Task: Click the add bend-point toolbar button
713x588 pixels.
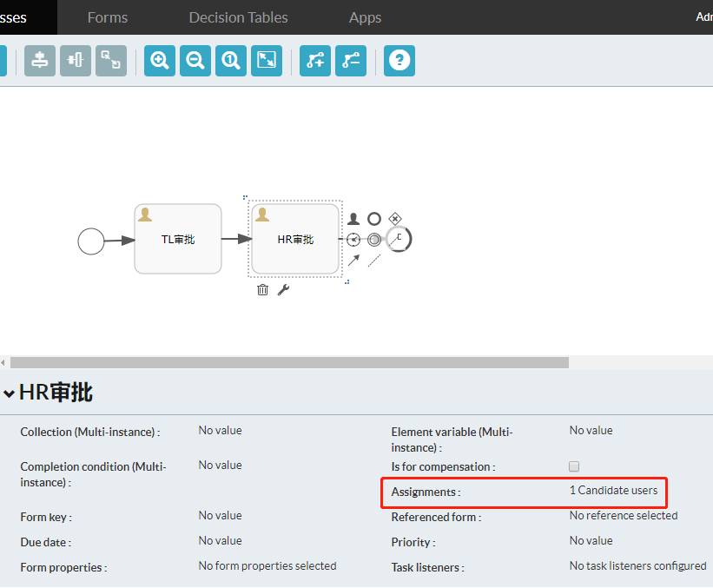Action: (315, 60)
